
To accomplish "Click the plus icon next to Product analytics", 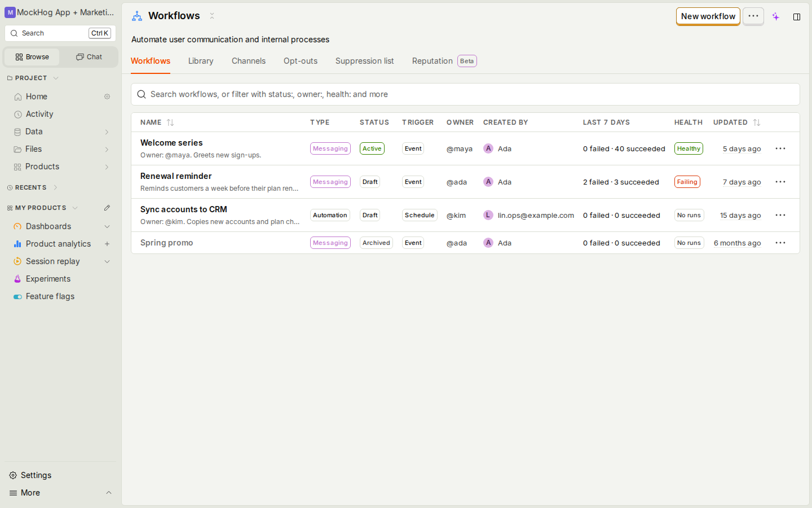I will click(107, 244).
